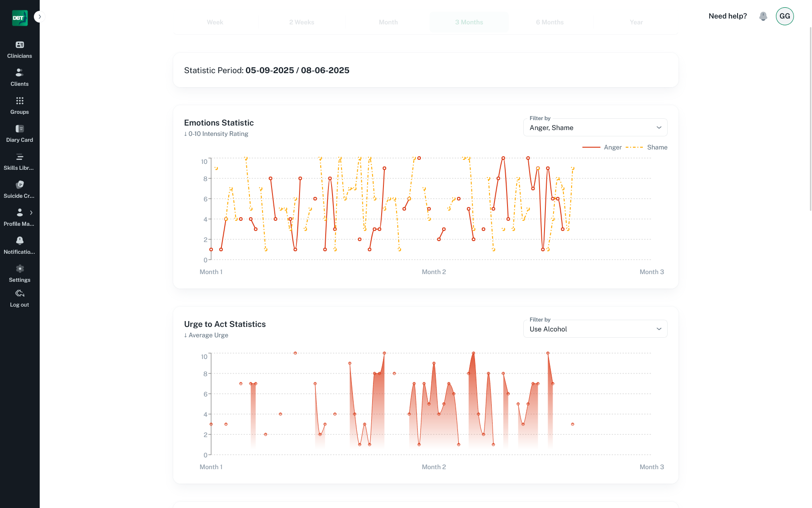Image resolution: width=812 pixels, height=508 pixels.
Task: Open the Use Alcohol filter dropdown
Action: click(x=595, y=329)
